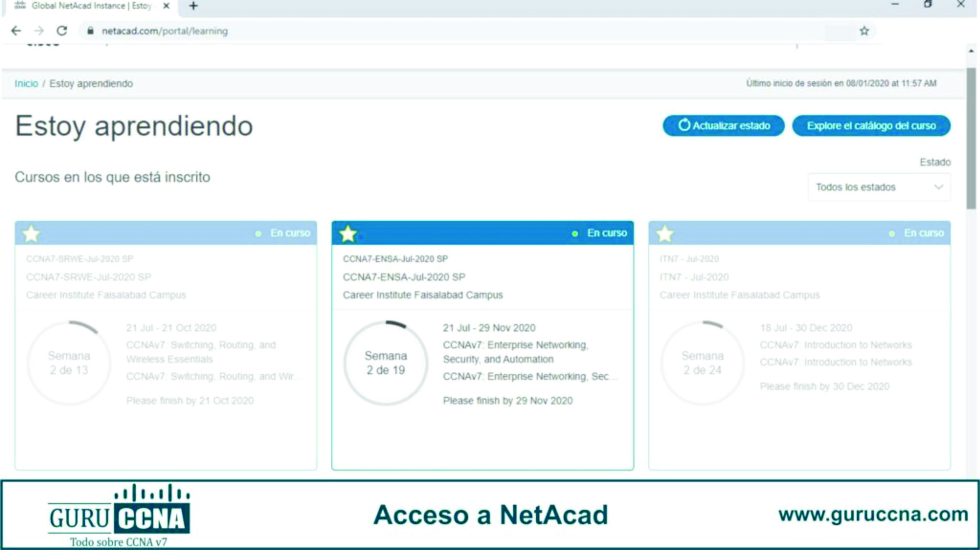Click date range 21 Jul - 21 Oct 2020

click(x=171, y=328)
